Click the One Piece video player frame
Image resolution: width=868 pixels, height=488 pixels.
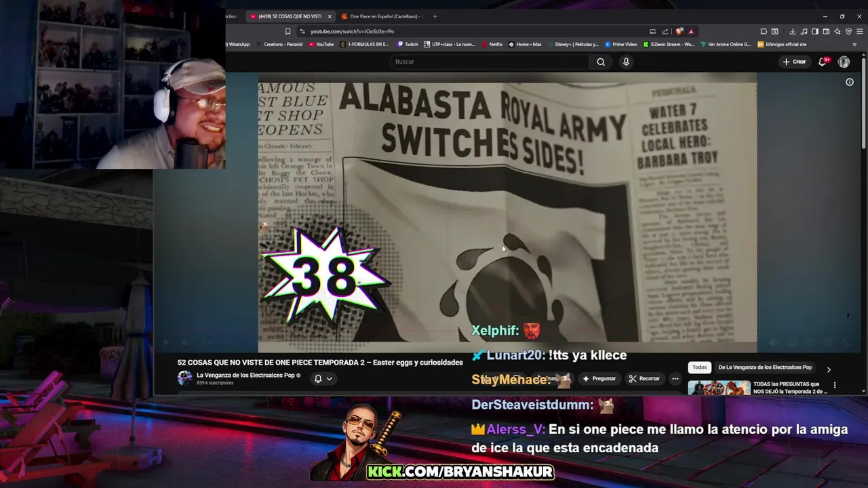click(x=507, y=212)
